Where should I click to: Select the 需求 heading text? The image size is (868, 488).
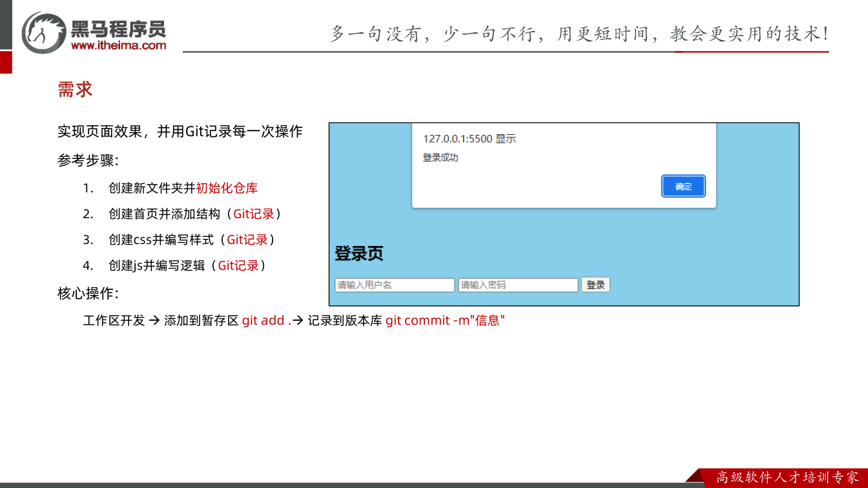click(x=75, y=89)
